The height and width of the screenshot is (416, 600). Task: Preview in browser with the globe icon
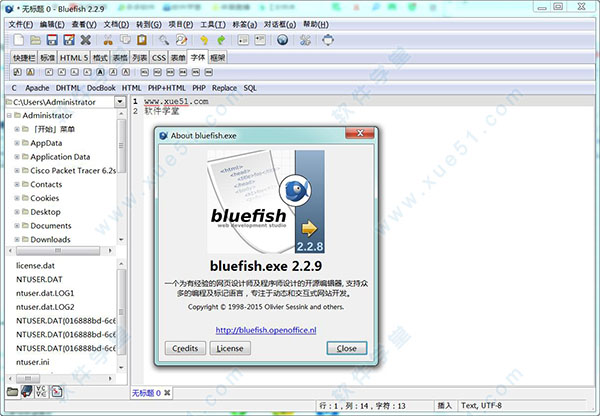pos(282,40)
